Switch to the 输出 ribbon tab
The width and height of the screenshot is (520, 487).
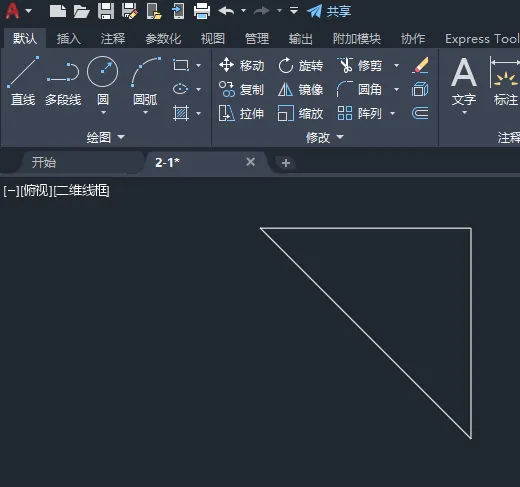tap(301, 39)
